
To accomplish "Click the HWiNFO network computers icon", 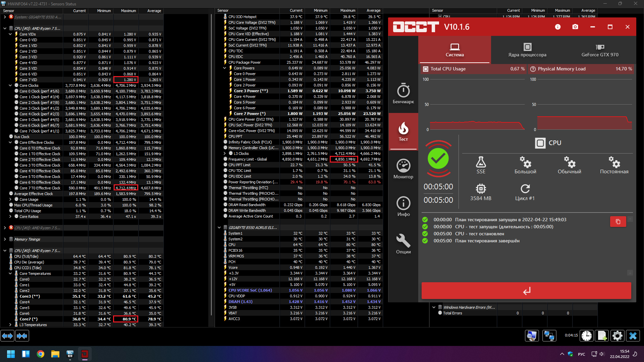I will coord(549,336).
